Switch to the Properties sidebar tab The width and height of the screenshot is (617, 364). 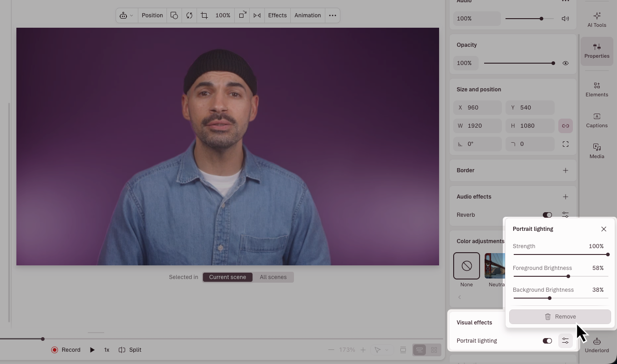(597, 51)
